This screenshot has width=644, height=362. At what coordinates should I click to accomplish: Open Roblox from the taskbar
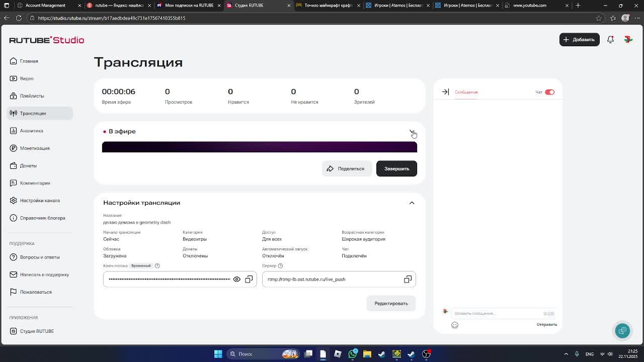click(338, 354)
